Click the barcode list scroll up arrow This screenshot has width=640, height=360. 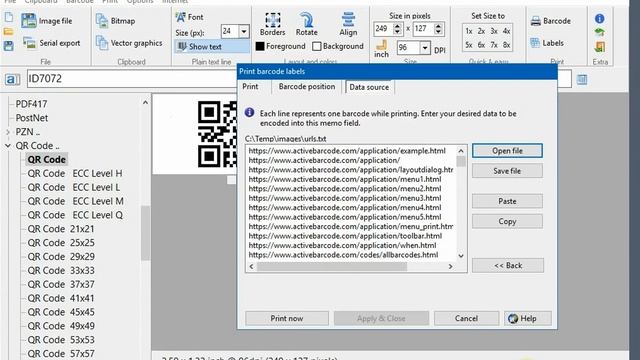click(x=145, y=103)
